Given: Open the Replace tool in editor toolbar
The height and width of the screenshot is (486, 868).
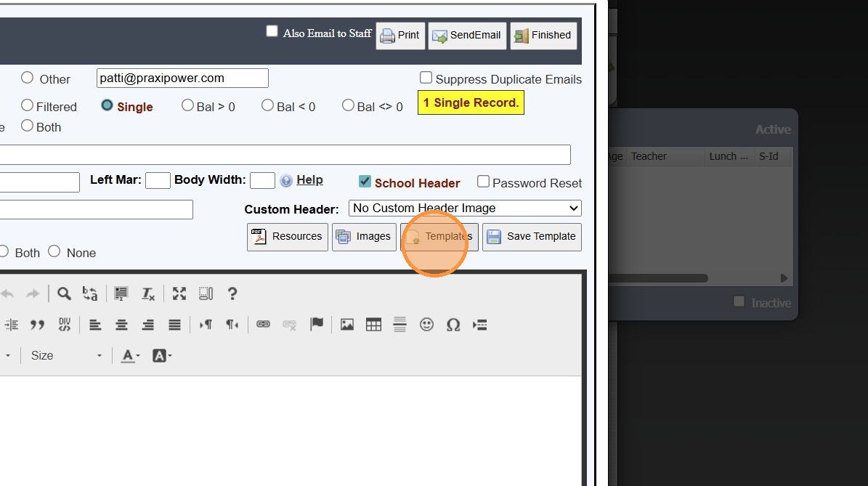Looking at the screenshot, I should [89, 293].
